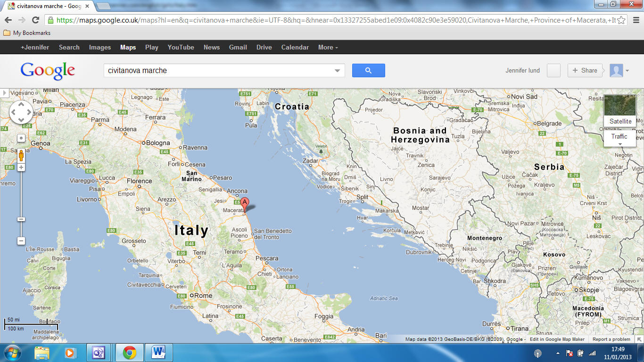
Task: Click the Google logo
Action: [x=48, y=71]
